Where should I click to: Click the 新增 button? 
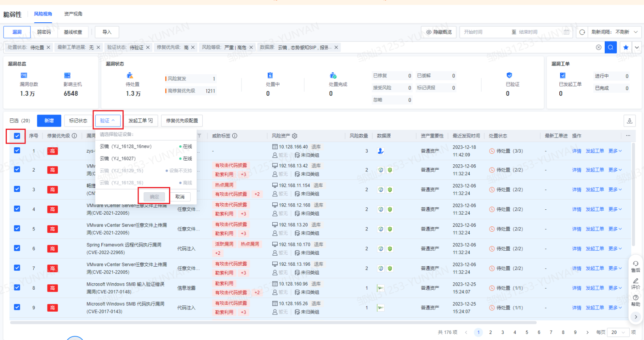(49, 121)
